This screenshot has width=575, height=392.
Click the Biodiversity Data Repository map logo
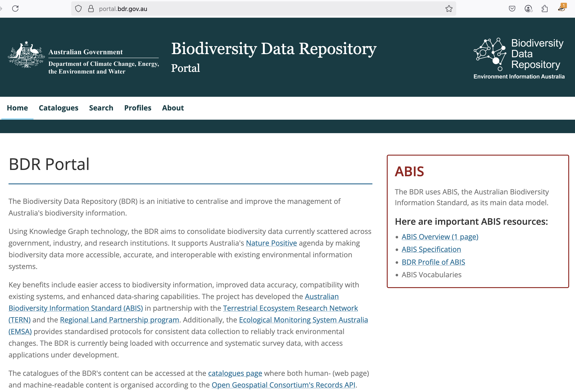point(490,54)
